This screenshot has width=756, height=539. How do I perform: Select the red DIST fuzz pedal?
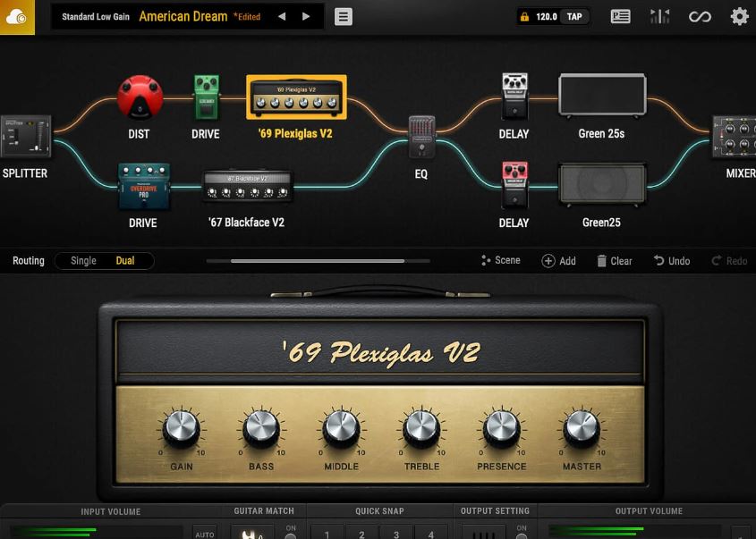(x=140, y=97)
